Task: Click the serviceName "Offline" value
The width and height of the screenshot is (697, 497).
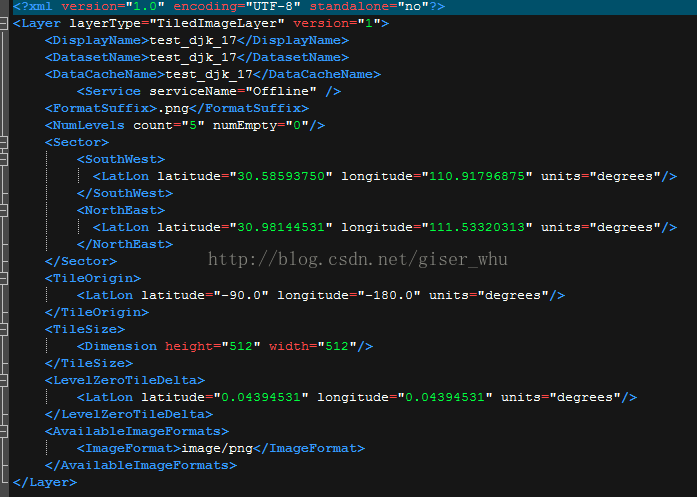Action: point(280,92)
